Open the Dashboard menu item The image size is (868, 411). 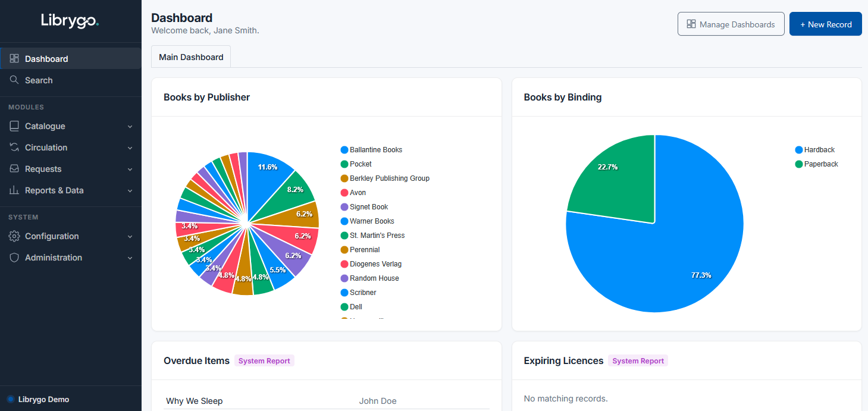71,58
